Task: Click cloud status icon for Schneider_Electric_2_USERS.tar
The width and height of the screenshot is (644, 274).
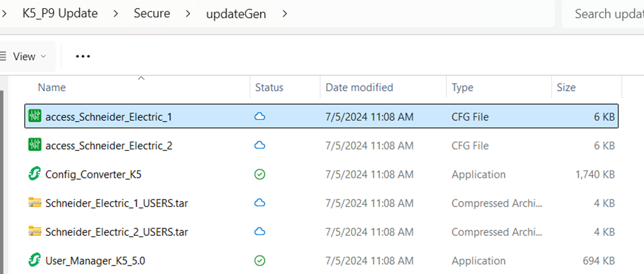Action: point(260,232)
